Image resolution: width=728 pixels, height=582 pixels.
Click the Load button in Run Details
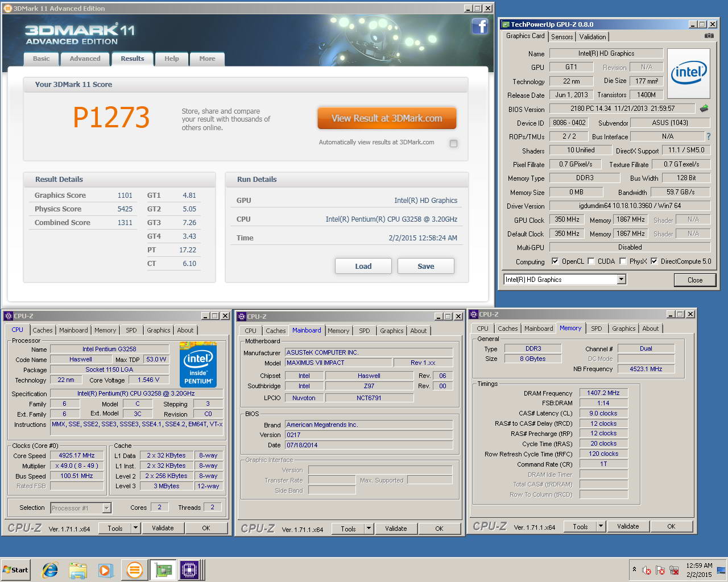(363, 266)
